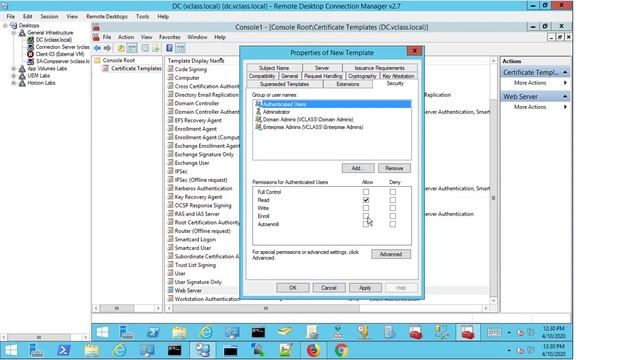This screenshot has height=360, width=640.
Task: Expand the Horizon Labs group
Action: click(13, 83)
